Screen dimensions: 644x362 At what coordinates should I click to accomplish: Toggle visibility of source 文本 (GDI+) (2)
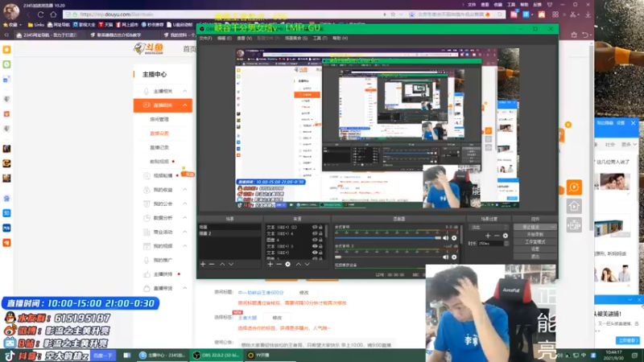pyautogui.click(x=315, y=227)
